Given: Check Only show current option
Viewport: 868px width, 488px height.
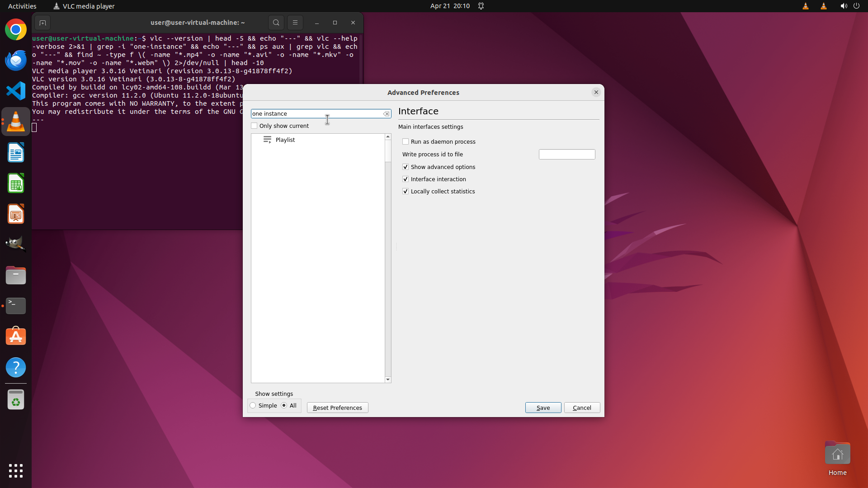Looking at the screenshot, I should pyautogui.click(x=255, y=126).
